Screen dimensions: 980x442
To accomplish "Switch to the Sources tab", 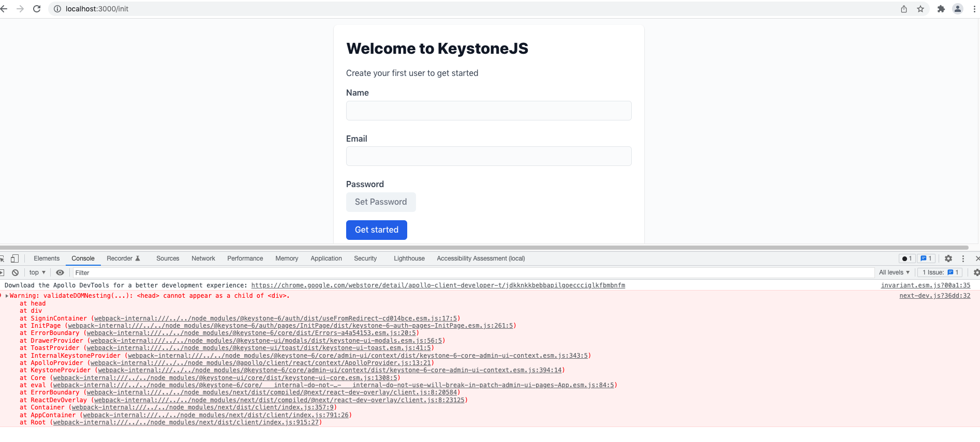I will [x=168, y=258].
